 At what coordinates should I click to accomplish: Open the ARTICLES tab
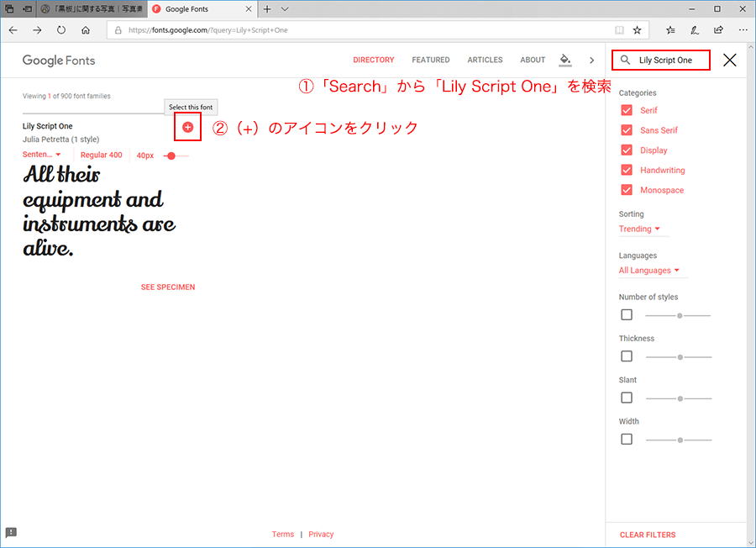click(x=485, y=60)
